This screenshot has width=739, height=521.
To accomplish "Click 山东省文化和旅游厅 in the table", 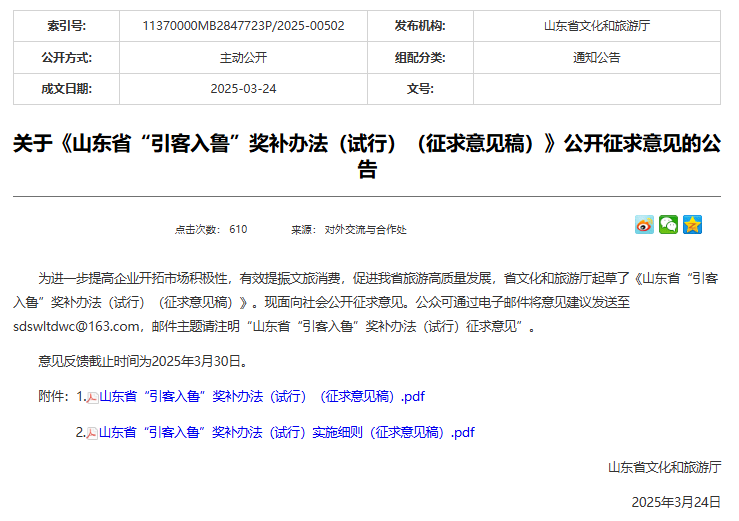I will click(x=597, y=26).
